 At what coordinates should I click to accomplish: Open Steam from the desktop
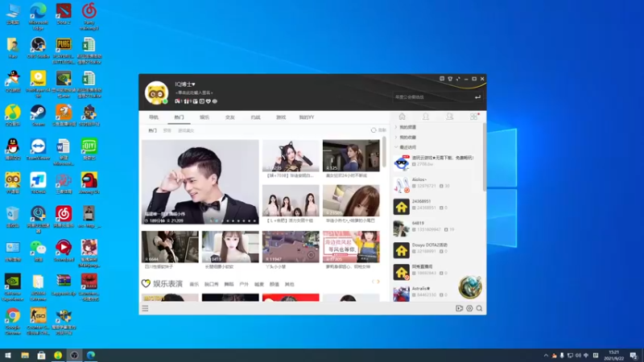pos(38,116)
